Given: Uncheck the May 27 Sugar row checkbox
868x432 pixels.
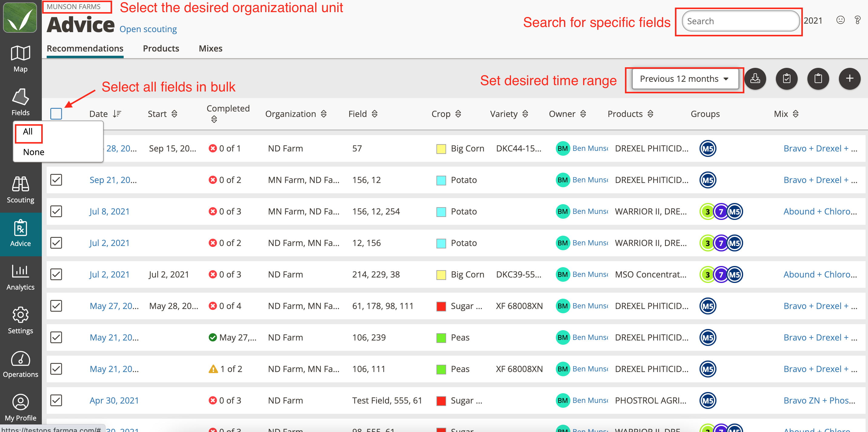Looking at the screenshot, I should point(56,306).
